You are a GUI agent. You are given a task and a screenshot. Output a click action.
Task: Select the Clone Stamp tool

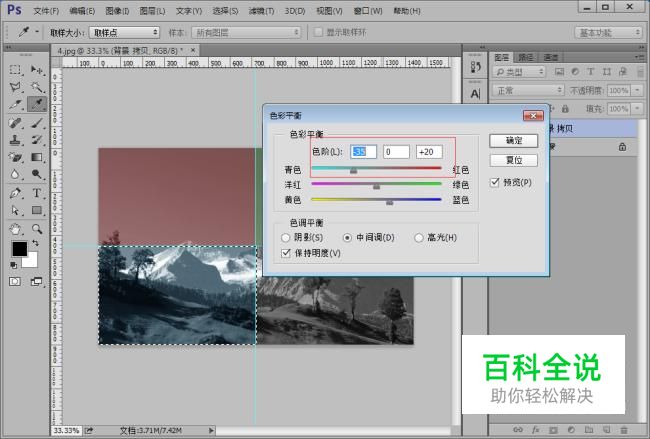click(15, 140)
